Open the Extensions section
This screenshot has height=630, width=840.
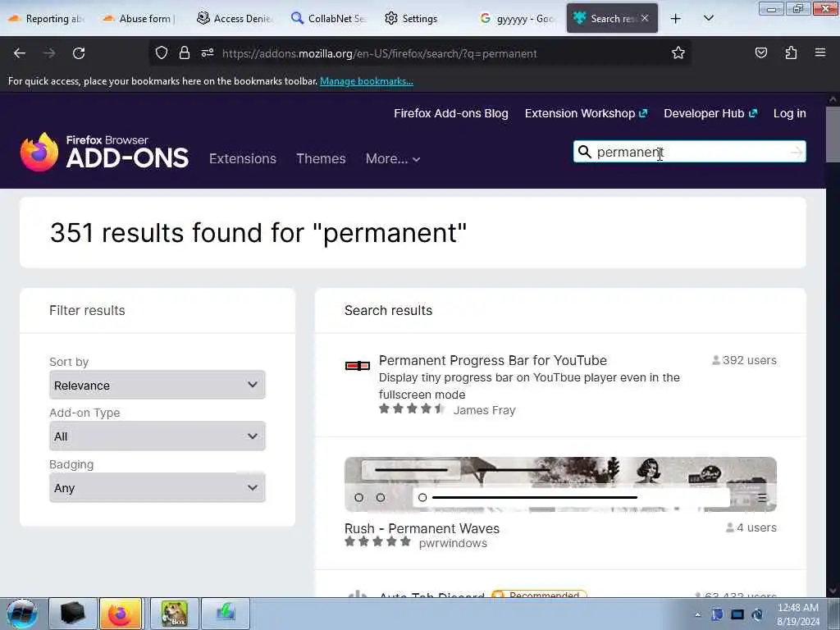pos(243,158)
